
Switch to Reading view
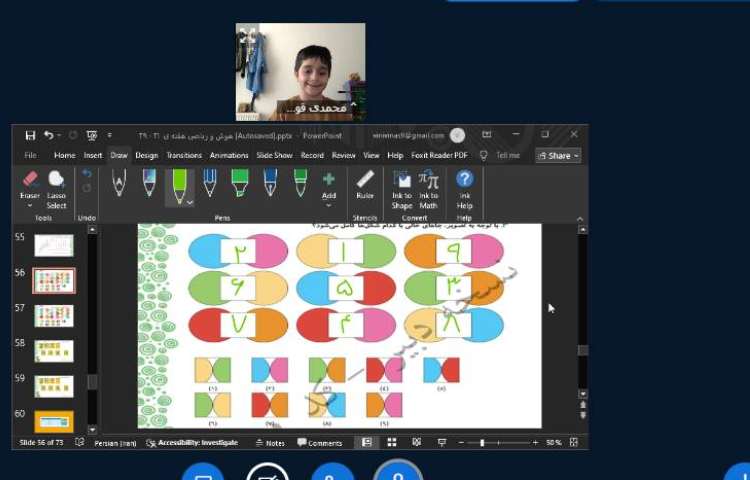417,443
